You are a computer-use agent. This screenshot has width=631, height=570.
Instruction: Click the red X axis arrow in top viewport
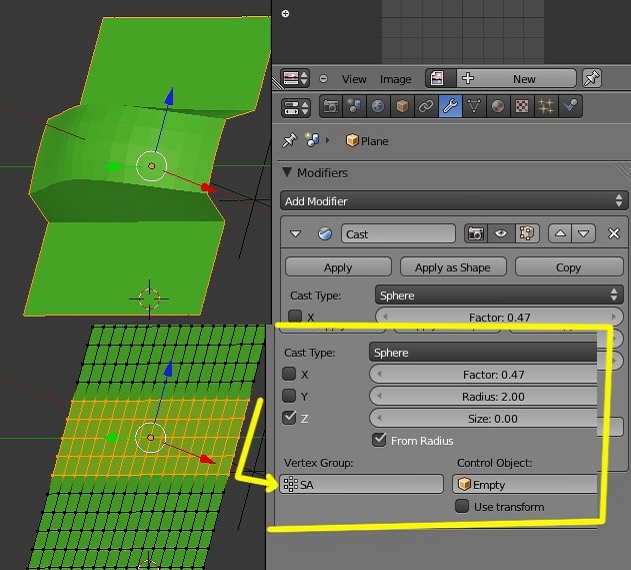pos(207,187)
